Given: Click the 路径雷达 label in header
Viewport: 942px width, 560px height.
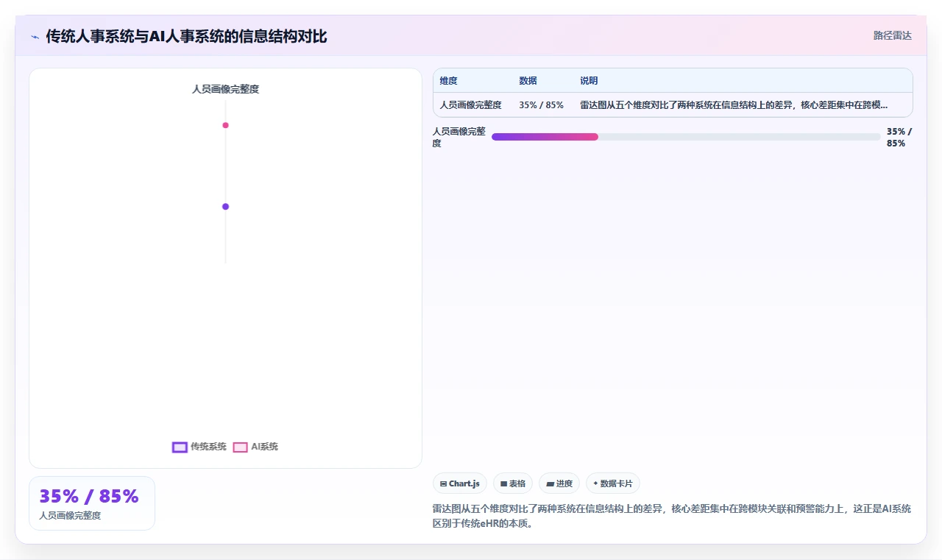Looking at the screenshot, I should [x=892, y=35].
